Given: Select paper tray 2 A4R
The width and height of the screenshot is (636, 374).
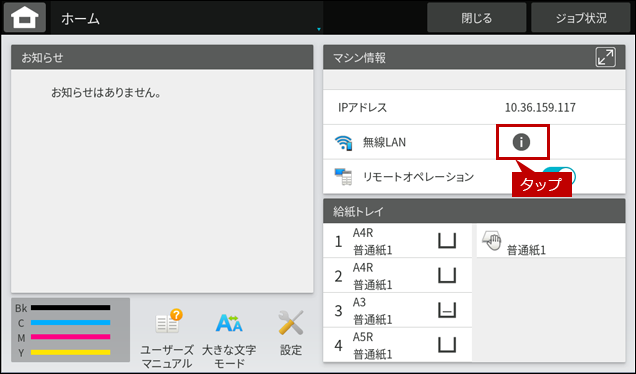Looking at the screenshot, I should coord(398,276).
